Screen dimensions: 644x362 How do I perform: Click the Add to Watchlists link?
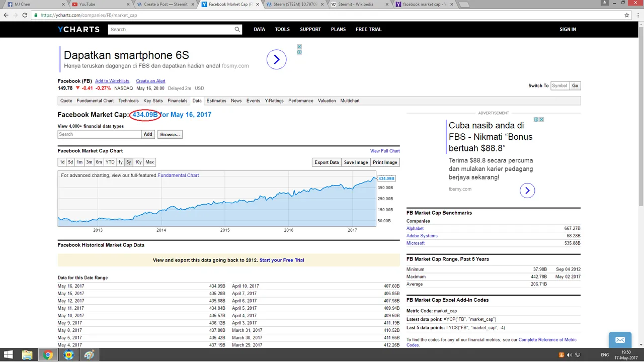tap(112, 81)
